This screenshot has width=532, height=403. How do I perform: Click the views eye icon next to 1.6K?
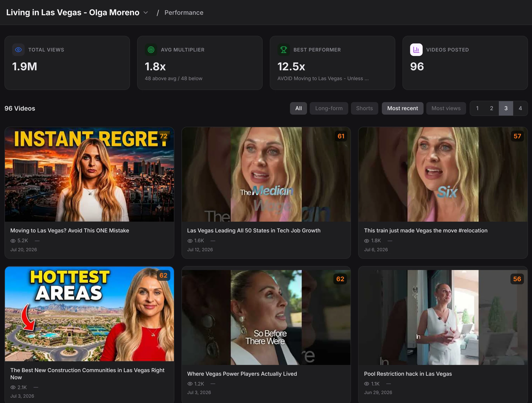tap(190, 241)
